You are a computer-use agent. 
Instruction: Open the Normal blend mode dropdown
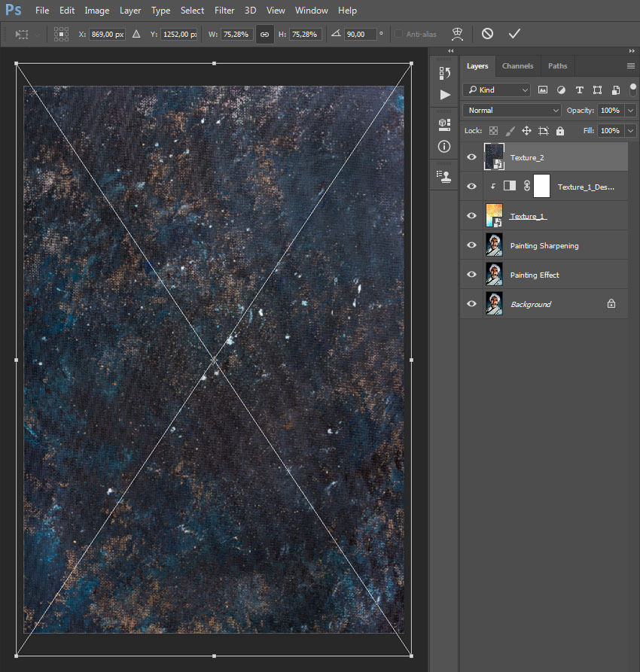click(512, 111)
